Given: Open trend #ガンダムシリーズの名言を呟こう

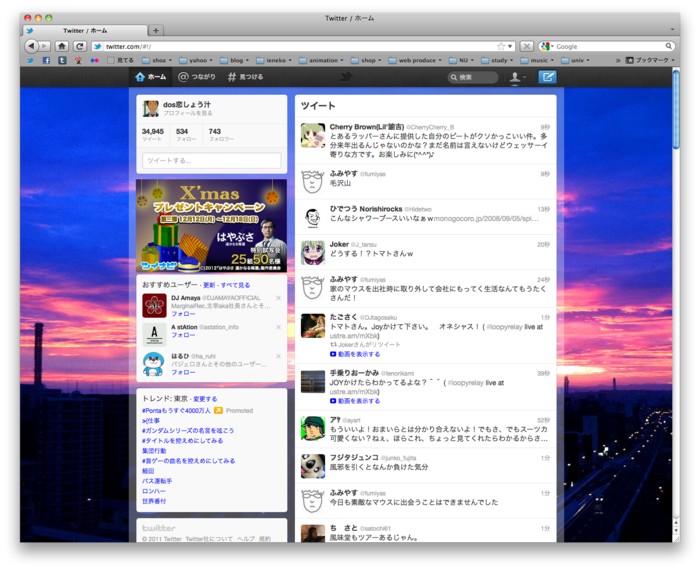Looking at the screenshot, I should click(188, 430).
